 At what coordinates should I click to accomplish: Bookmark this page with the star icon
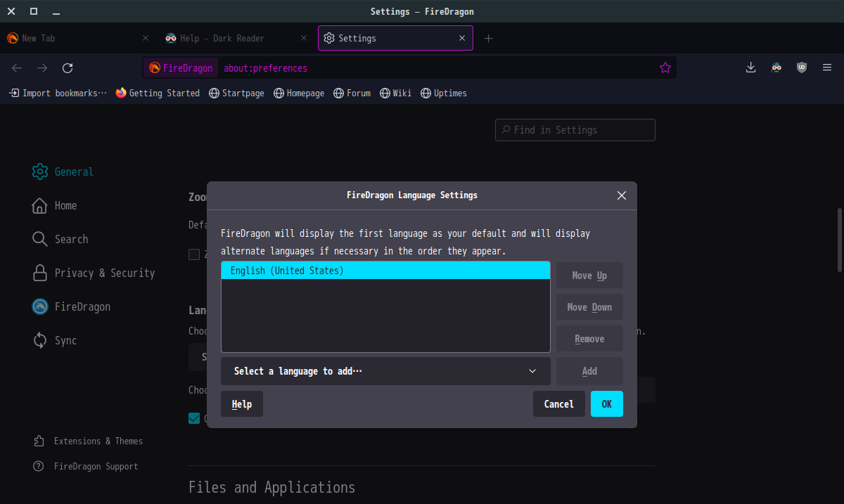[665, 68]
